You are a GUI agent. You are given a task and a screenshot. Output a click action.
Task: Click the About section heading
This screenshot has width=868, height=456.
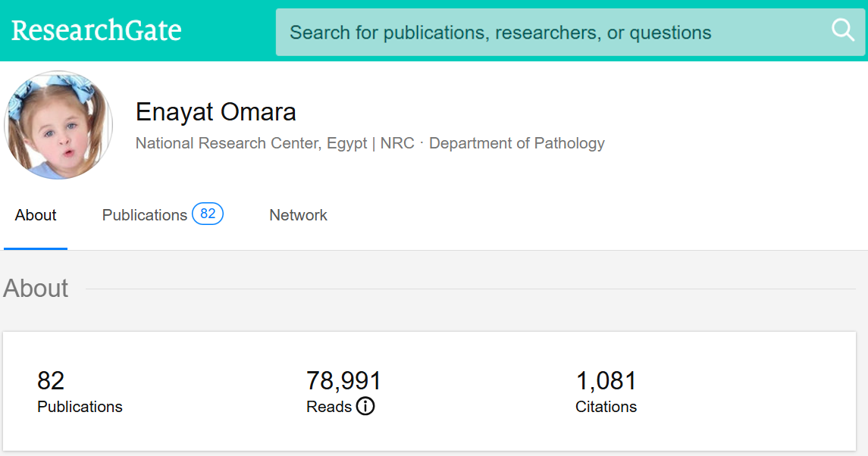pyautogui.click(x=36, y=289)
